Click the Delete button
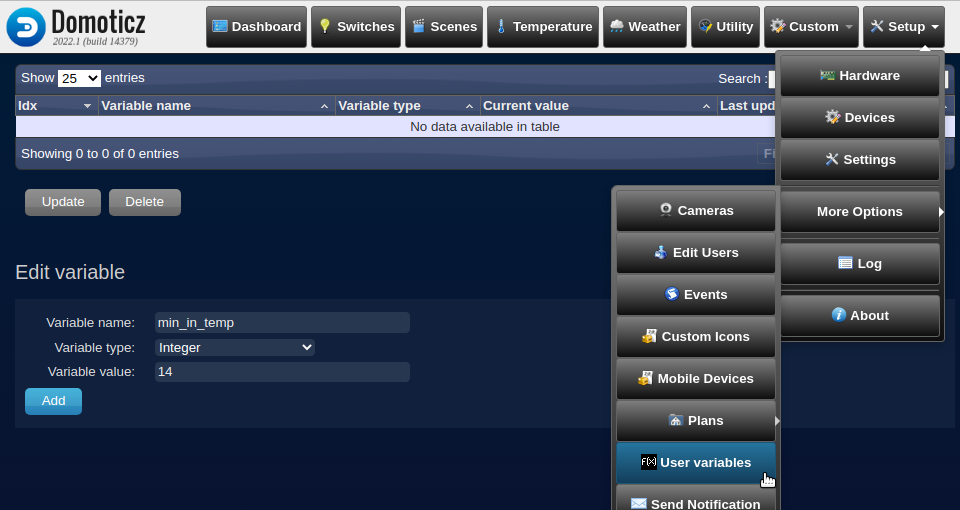Viewport: 960px width, 510px height. tap(144, 202)
